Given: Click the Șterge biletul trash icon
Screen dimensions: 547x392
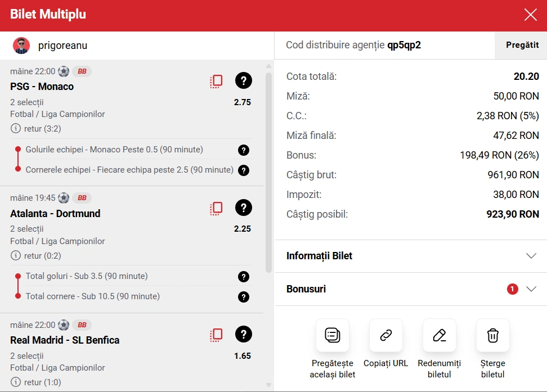Looking at the screenshot, I should (x=492, y=335).
